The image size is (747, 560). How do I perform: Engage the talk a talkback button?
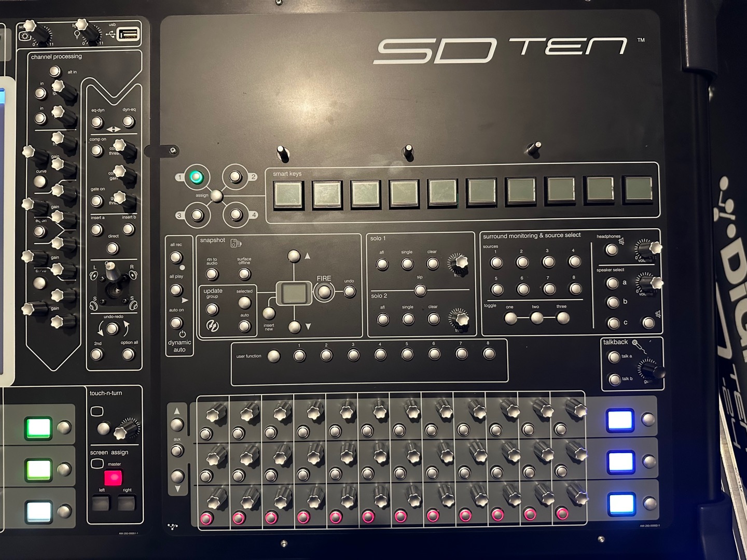pyautogui.click(x=614, y=357)
